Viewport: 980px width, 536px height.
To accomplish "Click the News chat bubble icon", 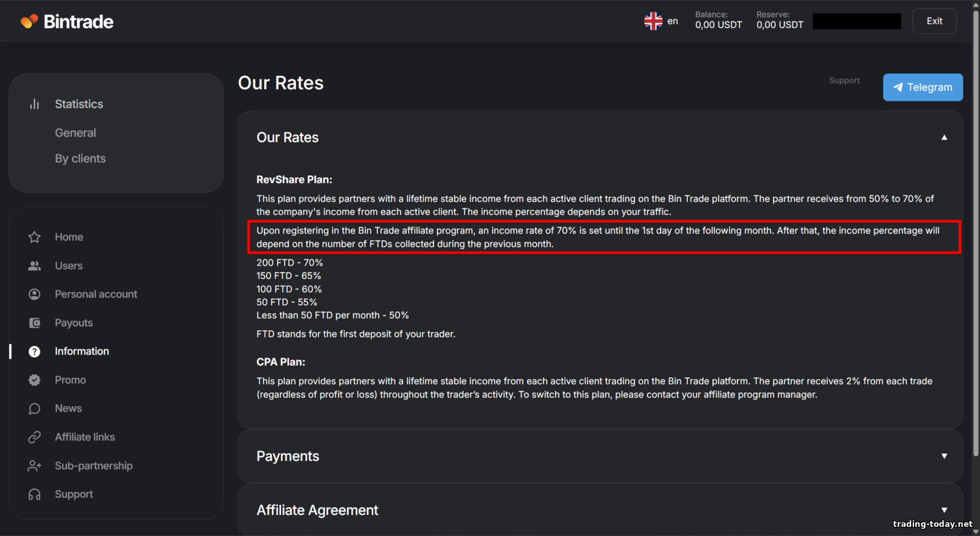I will point(35,409).
